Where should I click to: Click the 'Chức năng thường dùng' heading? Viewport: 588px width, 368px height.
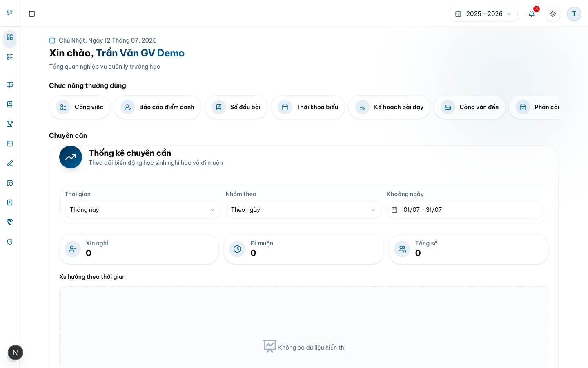pyautogui.click(x=87, y=85)
